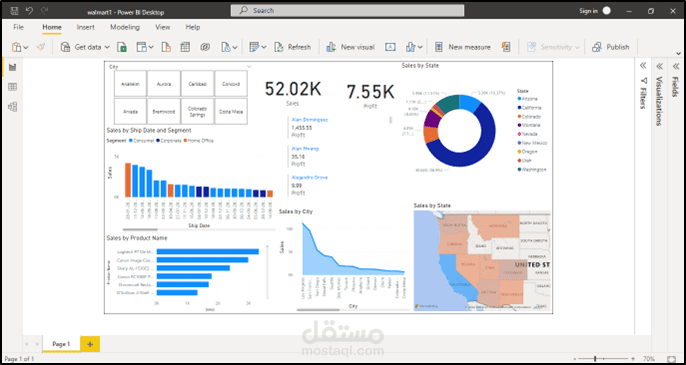Click the New visual button
The image size is (686, 365).
click(350, 47)
